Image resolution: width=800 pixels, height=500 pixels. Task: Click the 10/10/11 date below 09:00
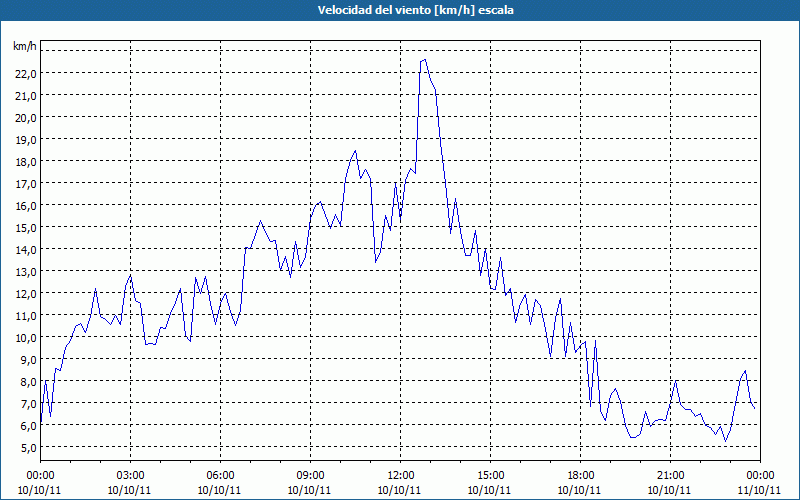pos(310,490)
